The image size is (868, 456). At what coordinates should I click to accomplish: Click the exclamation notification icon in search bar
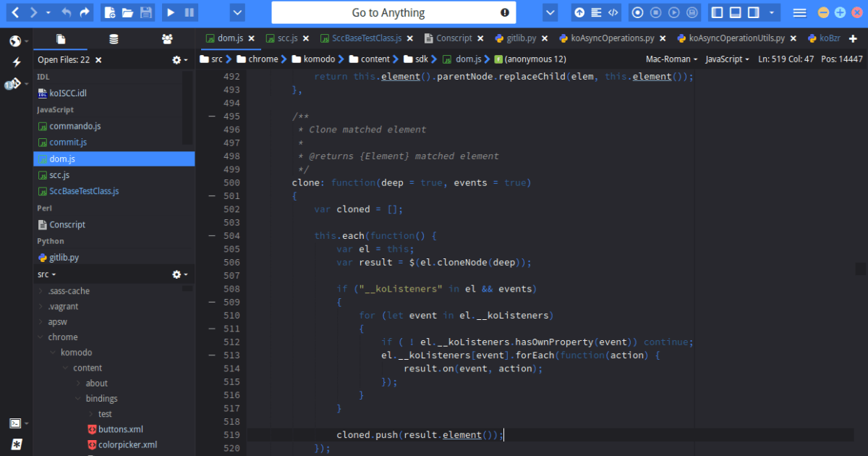(x=505, y=12)
